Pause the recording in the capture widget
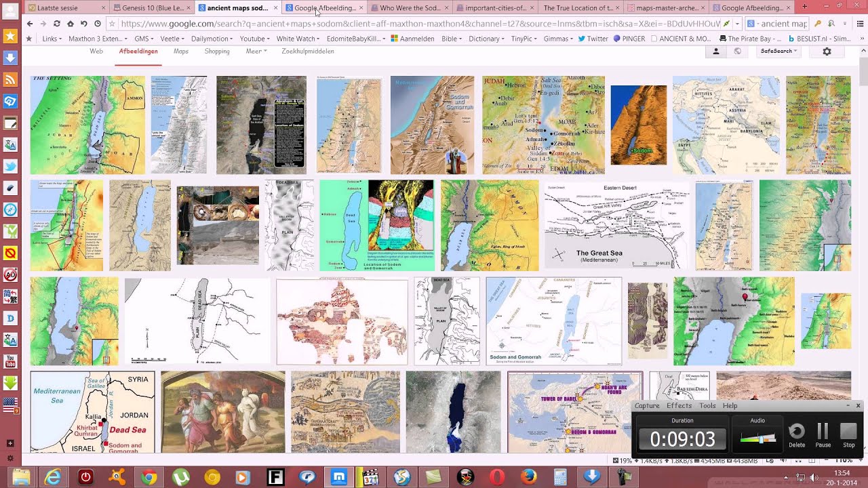 [823, 435]
